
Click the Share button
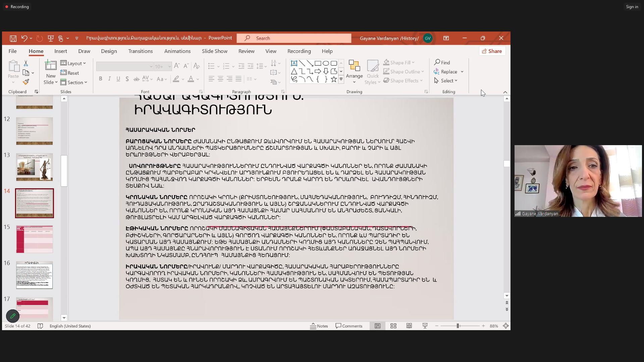coord(492,51)
